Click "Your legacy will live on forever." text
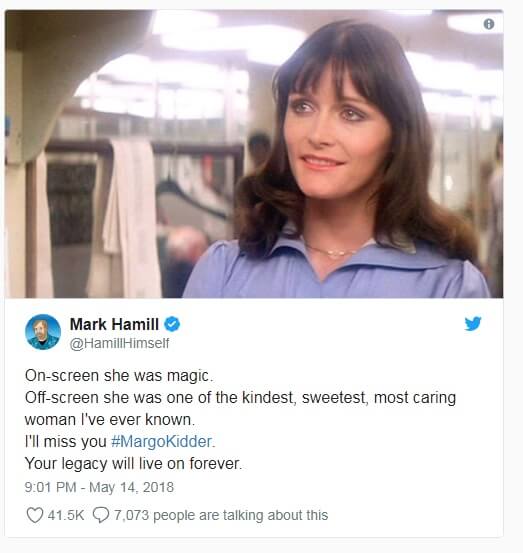This screenshot has width=523, height=553. [133, 463]
